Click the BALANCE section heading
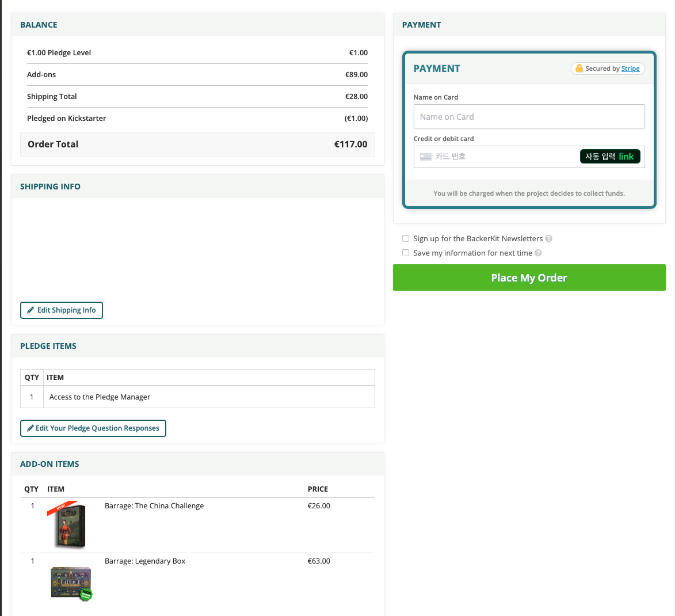675x616 pixels. 39,25
